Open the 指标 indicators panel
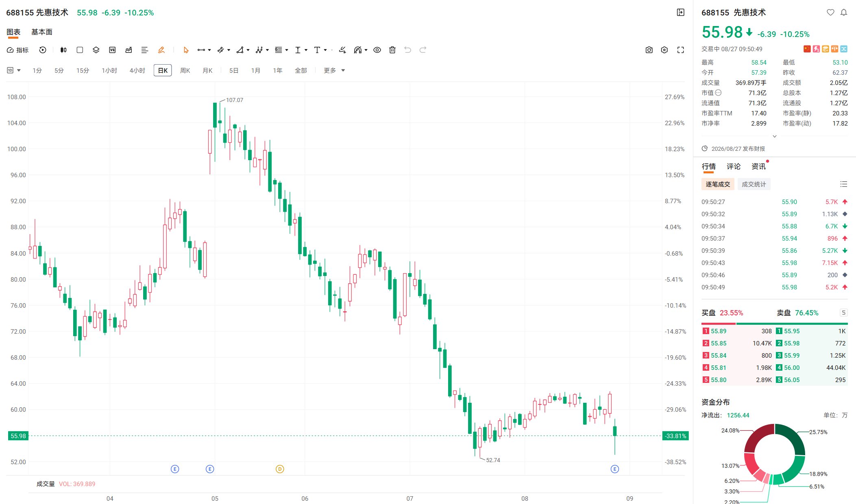This screenshot has width=856, height=504. [x=17, y=50]
